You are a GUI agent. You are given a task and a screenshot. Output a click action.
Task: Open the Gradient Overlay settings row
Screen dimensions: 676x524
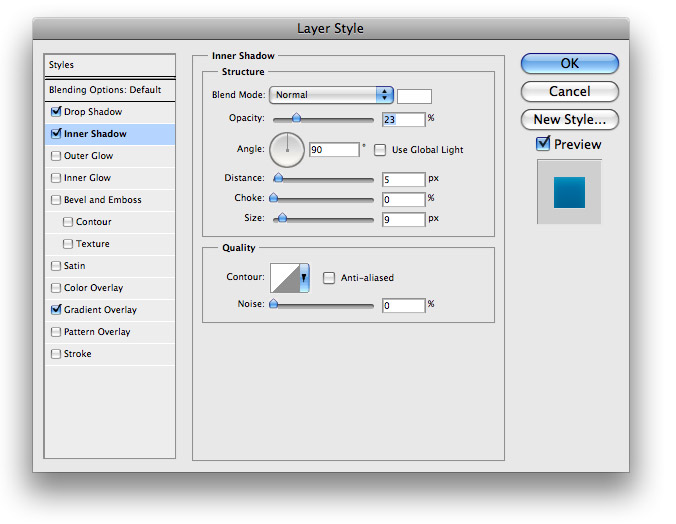[x=110, y=310]
